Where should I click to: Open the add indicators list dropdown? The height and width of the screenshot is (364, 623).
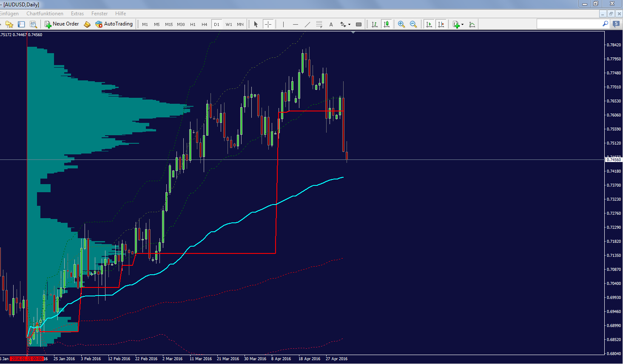click(x=458, y=24)
